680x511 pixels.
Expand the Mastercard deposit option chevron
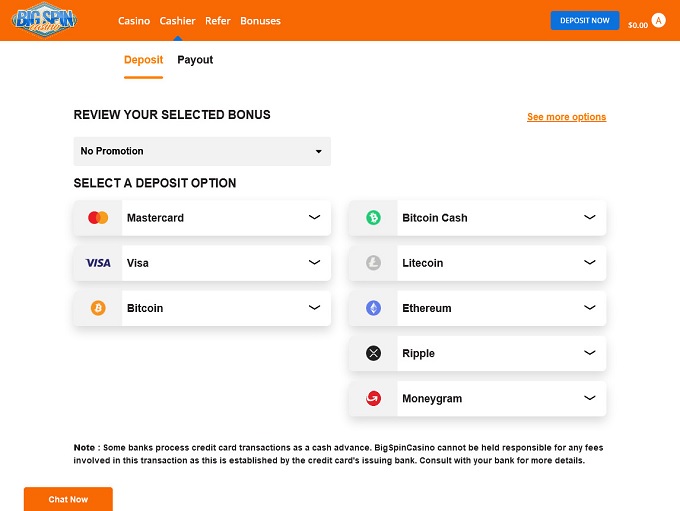pos(314,217)
